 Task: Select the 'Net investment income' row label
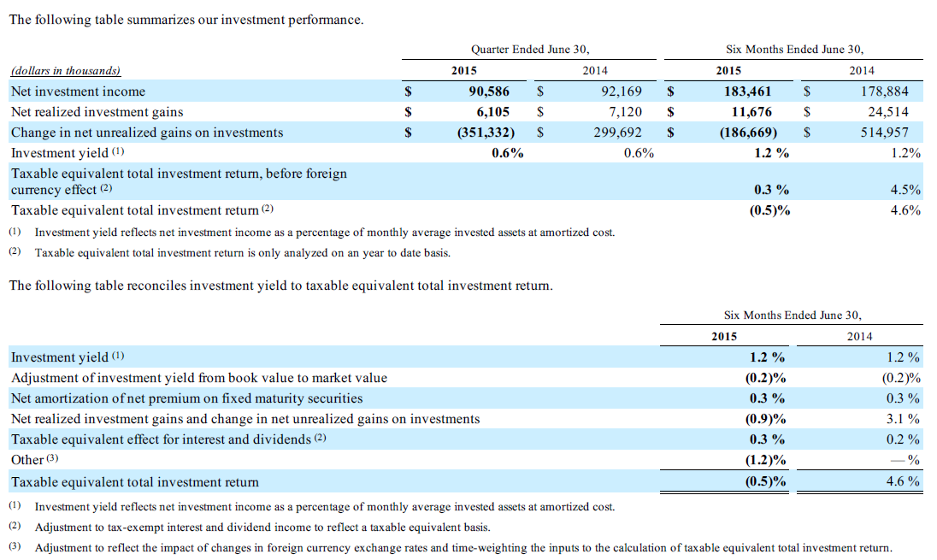[79, 91]
